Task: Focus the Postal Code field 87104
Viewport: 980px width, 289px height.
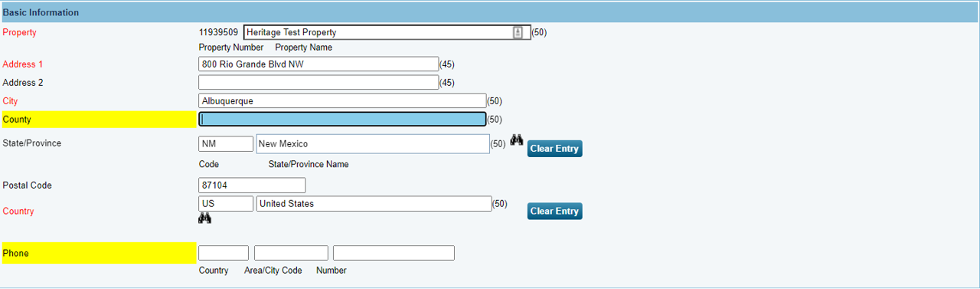Action: click(x=252, y=186)
